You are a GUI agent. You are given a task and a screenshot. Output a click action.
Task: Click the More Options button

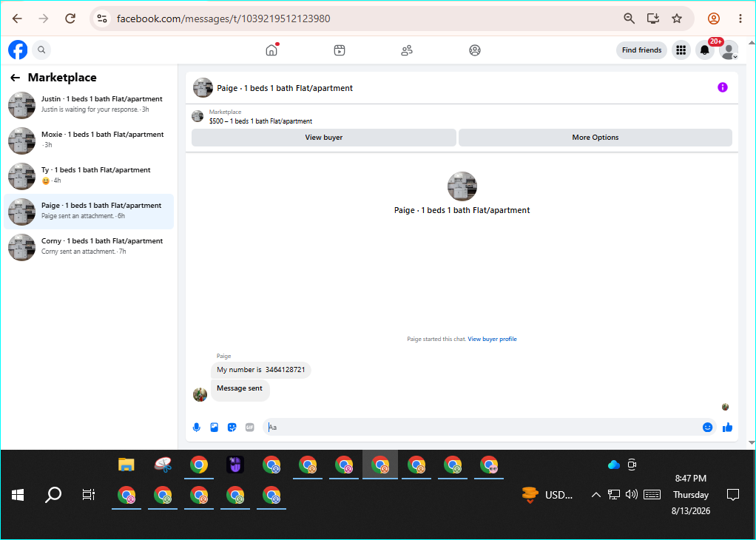[x=595, y=138]
